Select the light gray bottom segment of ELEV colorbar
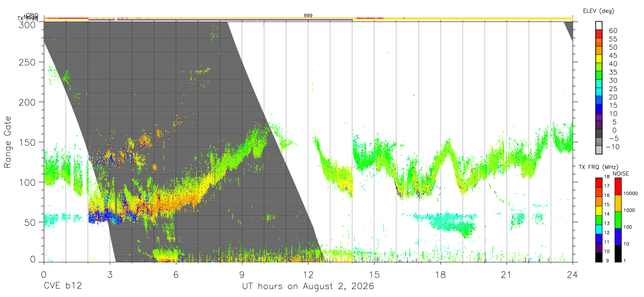This screenshot has height=297, width=644. point(599,150)
